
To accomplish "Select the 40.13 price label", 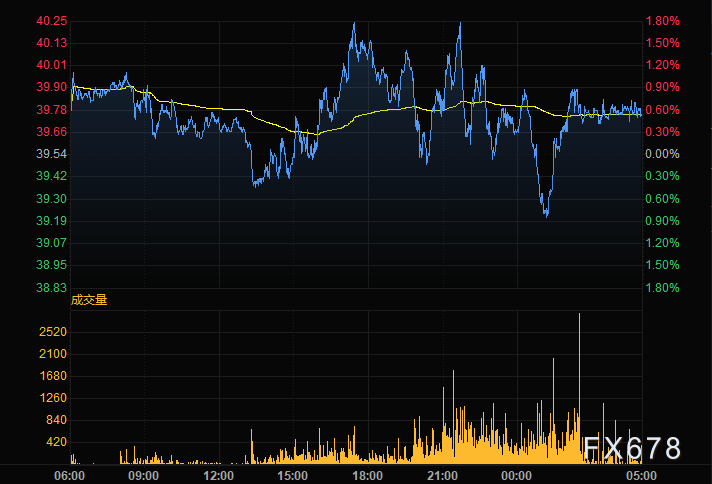I will tap(51, 43).
